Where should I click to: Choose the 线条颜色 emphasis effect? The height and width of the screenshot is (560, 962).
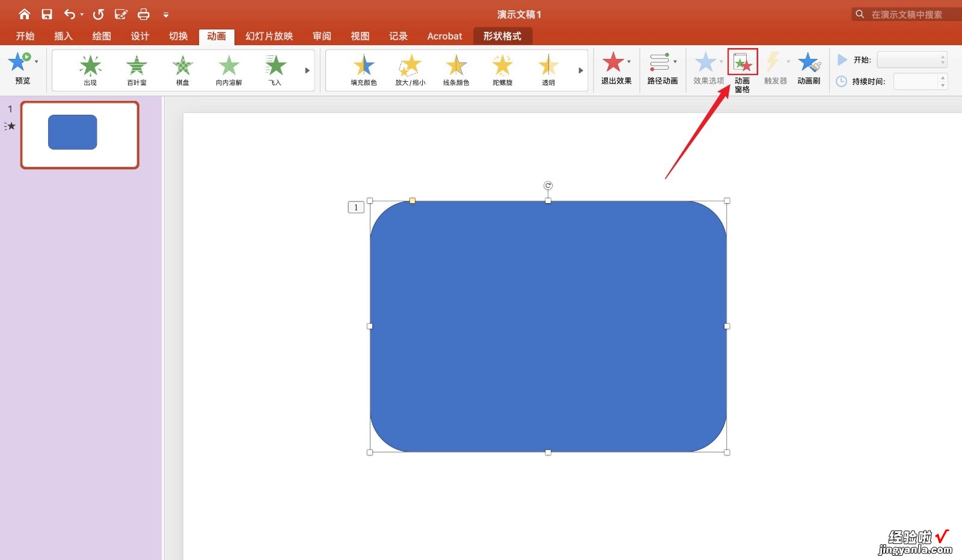[456, 70]
